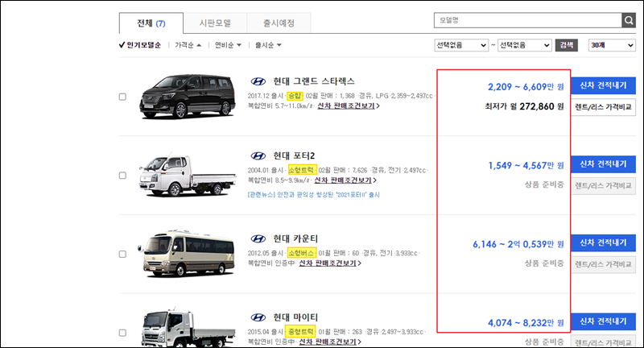Switch to the 전체 (7) tab

(x=151, y=23)
